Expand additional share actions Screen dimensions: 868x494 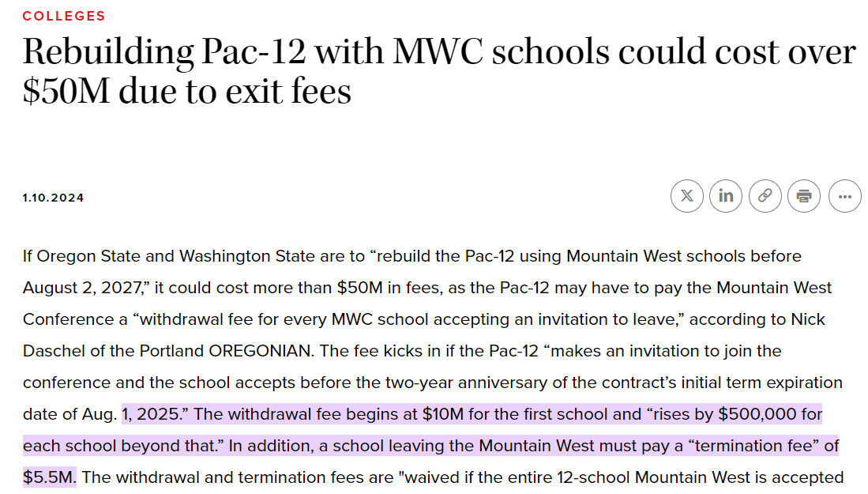point(844,195)
